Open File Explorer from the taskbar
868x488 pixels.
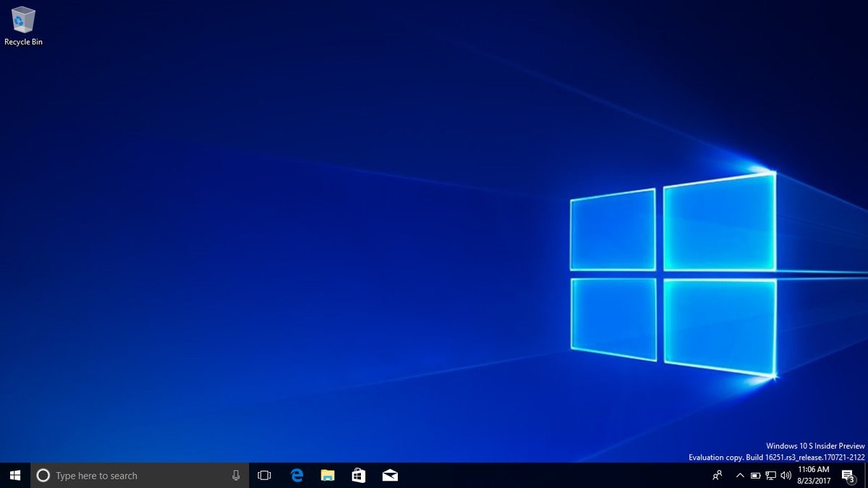click(328, 475)
